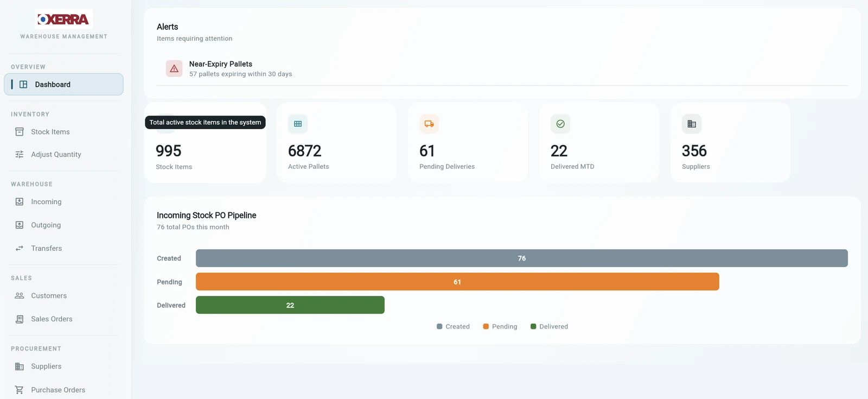Screen dimensions: 868x399
Task: Open the Customers page
Action: click(63, 295)
